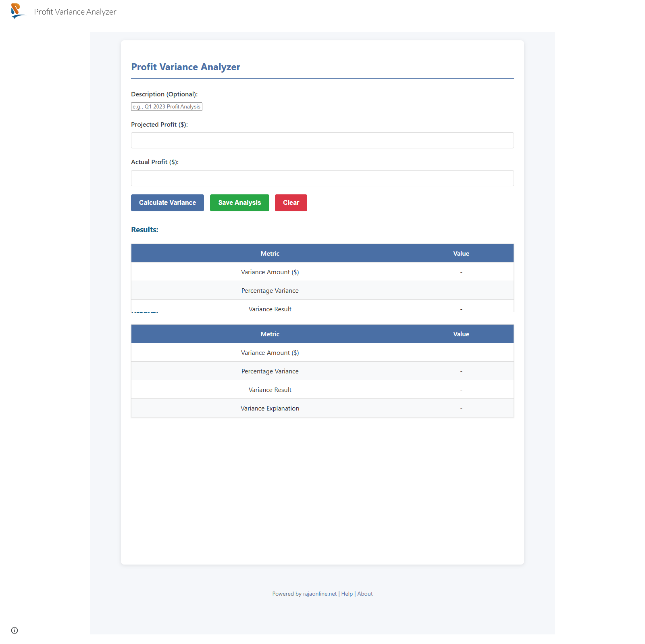
Task: Click the Variance Explanation value dash
Action: coord(461,408)
